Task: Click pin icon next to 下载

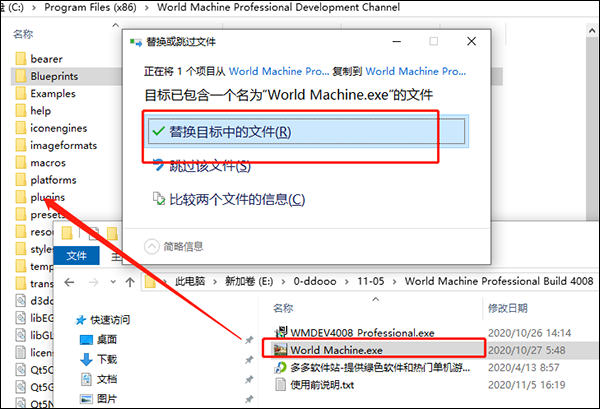Action: [x=249, y=360]
